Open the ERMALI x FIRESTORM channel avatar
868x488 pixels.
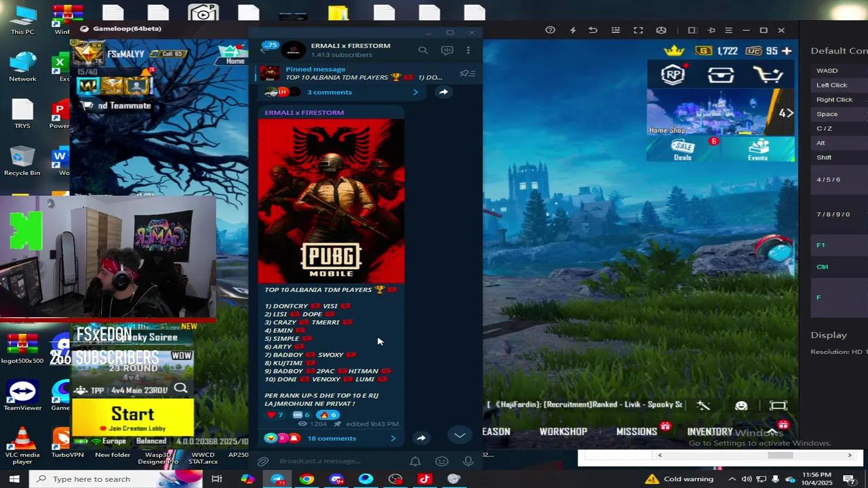[x=294, y=50]
